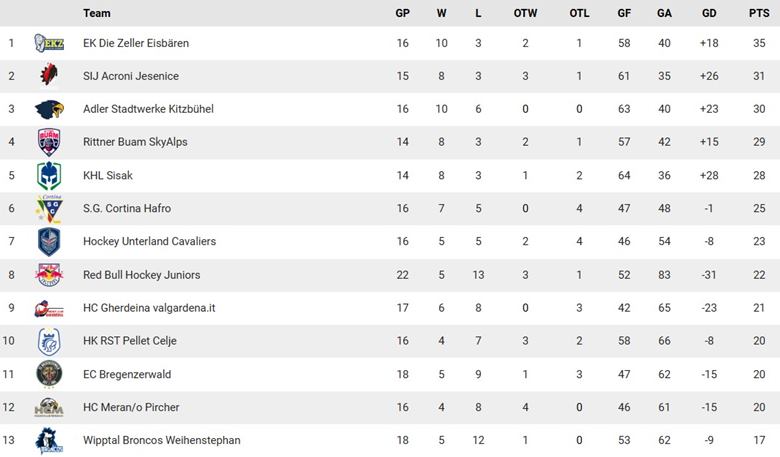
Task: Click the EK Die Zeller Eisbären team logo
Action: point(48,43)
